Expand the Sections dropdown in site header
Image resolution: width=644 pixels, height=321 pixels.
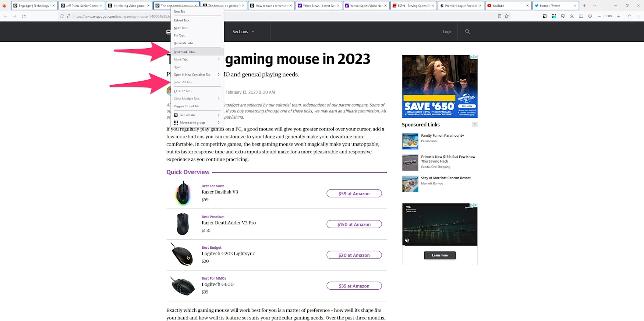[x=243, y=32]
